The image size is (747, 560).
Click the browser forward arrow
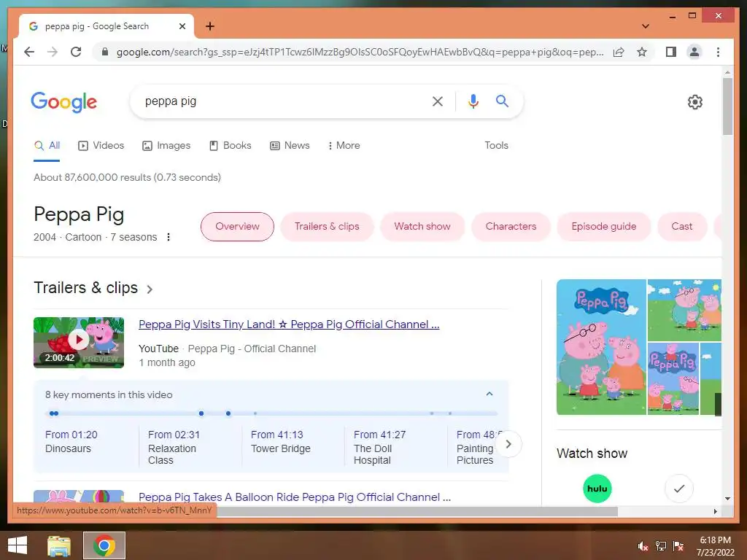click(x=53, y=52)
